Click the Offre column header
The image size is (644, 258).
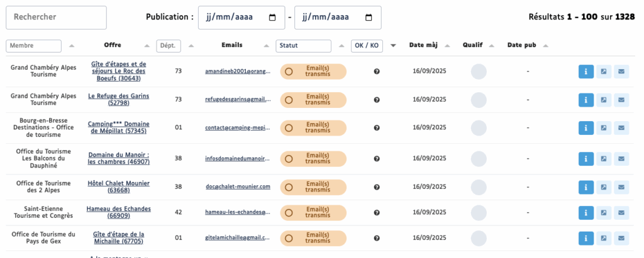pyautogui.click(x=113, y=45)
